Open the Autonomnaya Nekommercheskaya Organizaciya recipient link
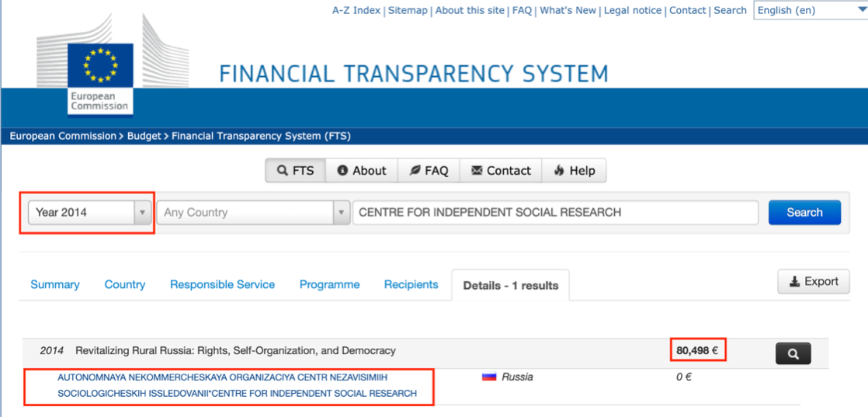This screenshot has height=417, width=868. (x=237, y=385)
